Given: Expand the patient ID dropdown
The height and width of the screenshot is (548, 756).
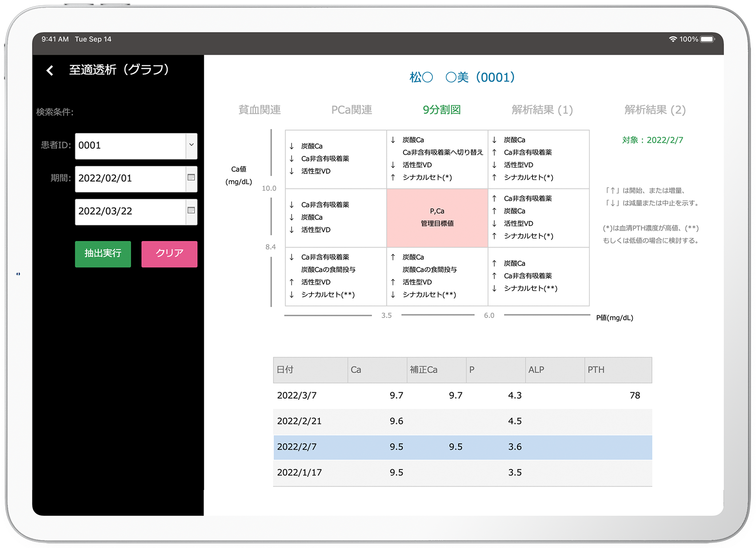Looking at the screenshot, I should tap(191, 145).
